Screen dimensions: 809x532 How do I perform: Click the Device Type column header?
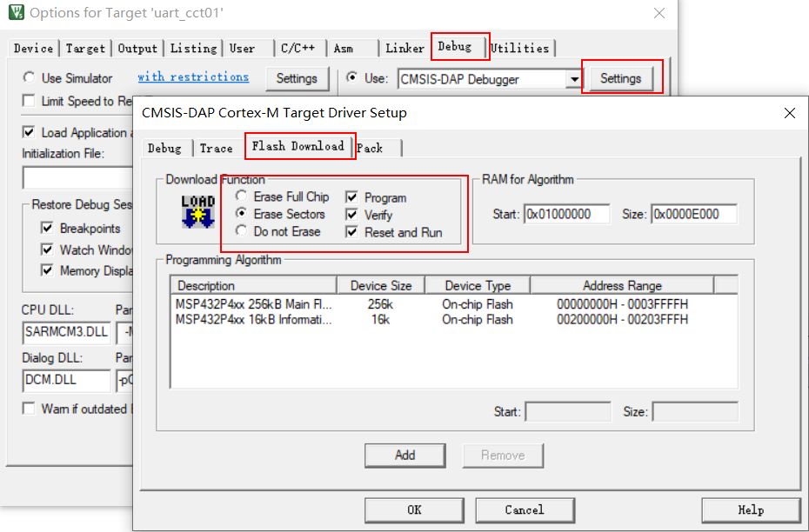[478, 286]
